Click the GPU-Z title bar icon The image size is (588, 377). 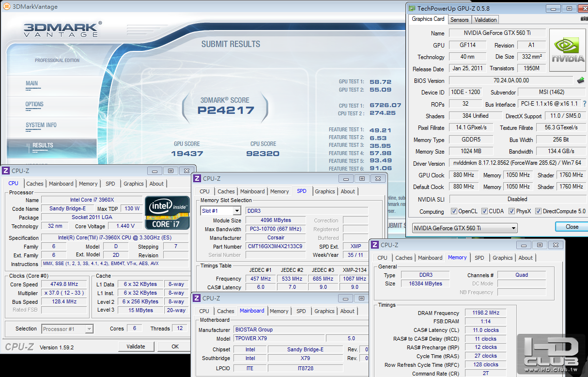click(412, 8)
